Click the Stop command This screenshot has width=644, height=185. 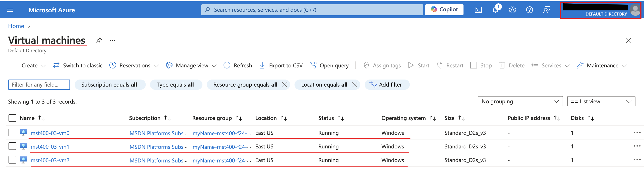pyautogui.click(x=481, y=65)
